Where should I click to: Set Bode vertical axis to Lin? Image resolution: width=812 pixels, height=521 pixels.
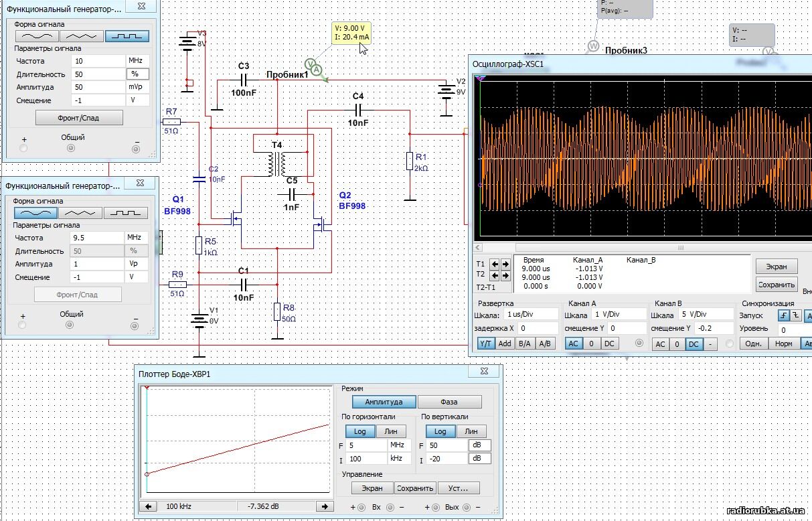click(x=471, y=431)
